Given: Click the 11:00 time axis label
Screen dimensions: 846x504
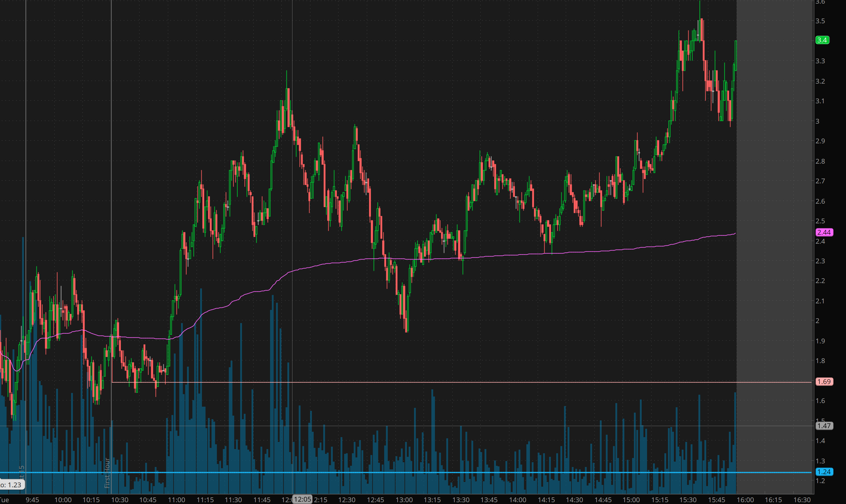Looking at the screenshot, I should click(176, 500).
